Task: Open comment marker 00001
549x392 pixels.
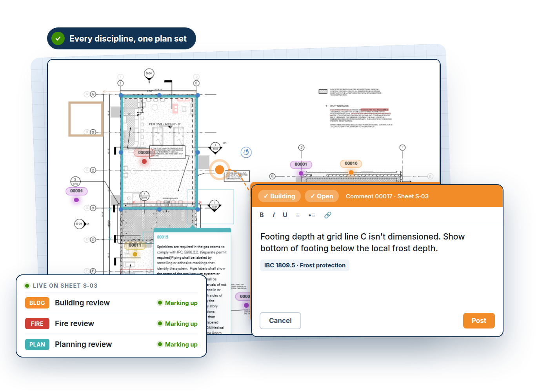Action: click(301, 164)
